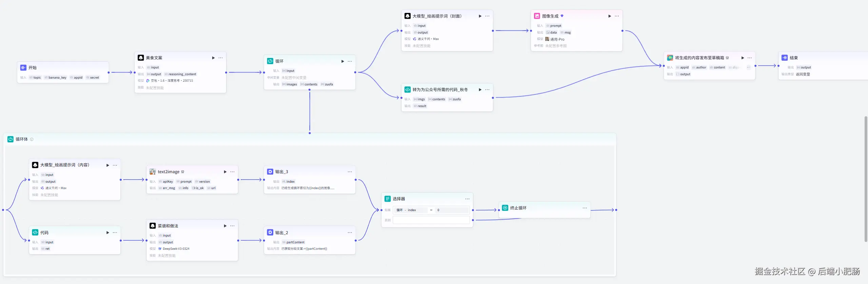
Task: Open the 美食文案 node more-options menu
Action: tap(221, 58)
